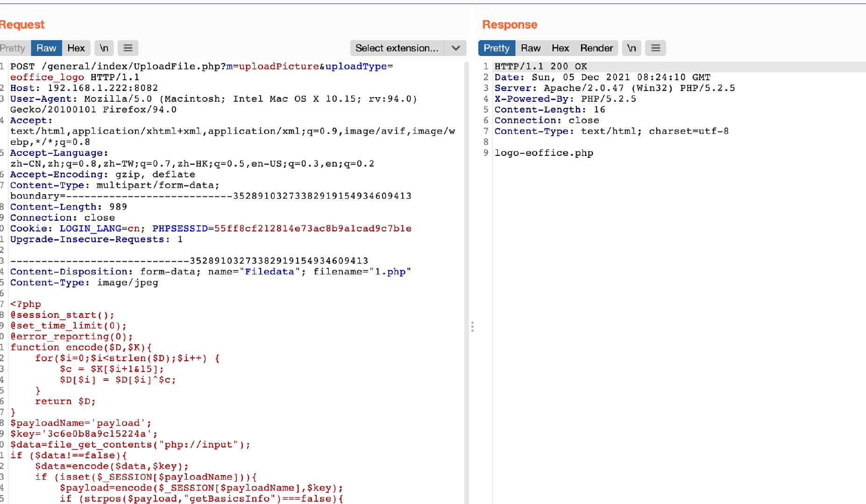Click the Response panel heading

click(510, 25)
